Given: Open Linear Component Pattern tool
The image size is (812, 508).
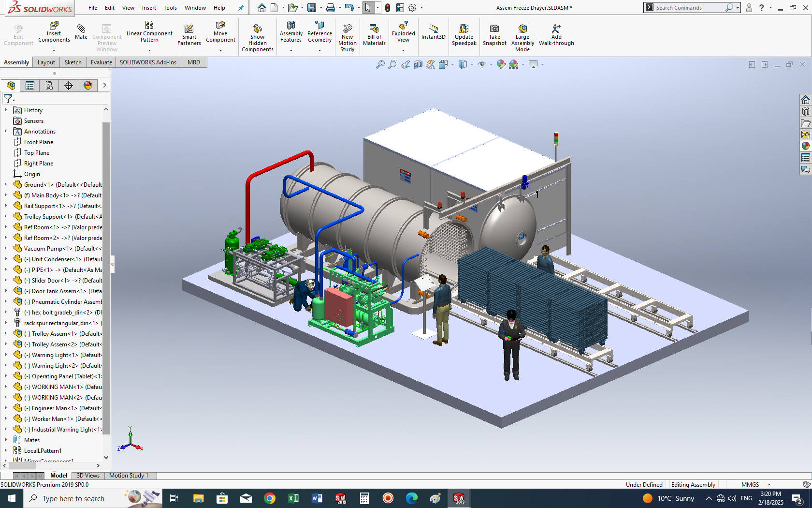Looking at the screenshot, I should [149, 32].
